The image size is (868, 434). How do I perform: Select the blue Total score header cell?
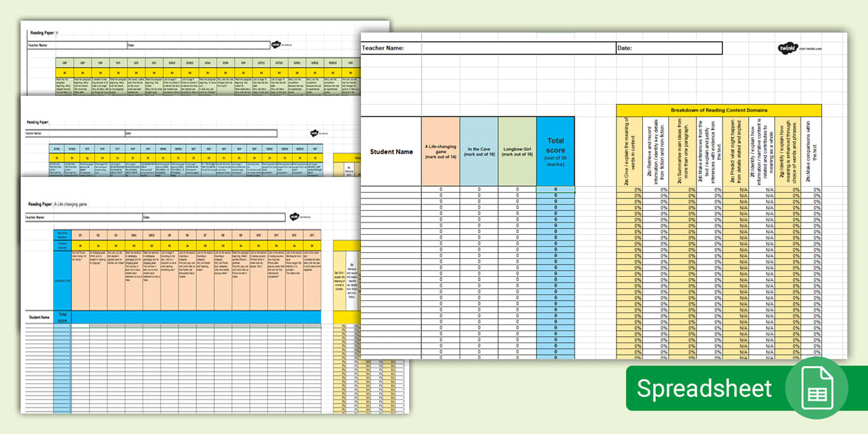555,152
